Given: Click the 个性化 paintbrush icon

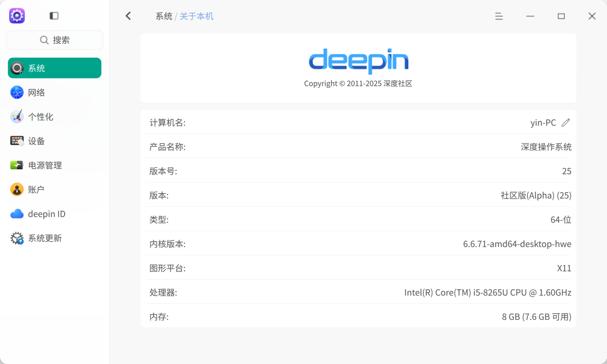Looking at the screenshot, I should (17, 116).
